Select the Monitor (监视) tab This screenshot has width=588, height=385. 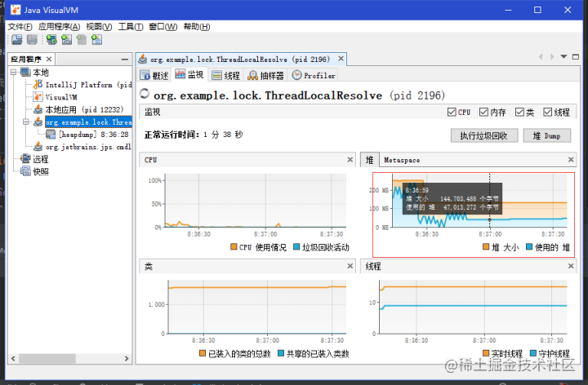[x=189, y=74]
